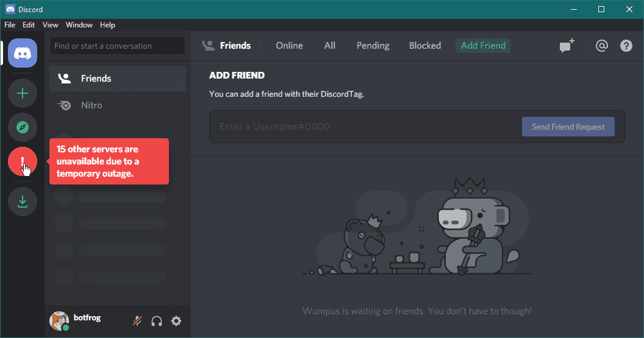Click the red unavailable servers exclamation icon
The height and width of the screenshot is (338, 644).
[x=23, y=161]
